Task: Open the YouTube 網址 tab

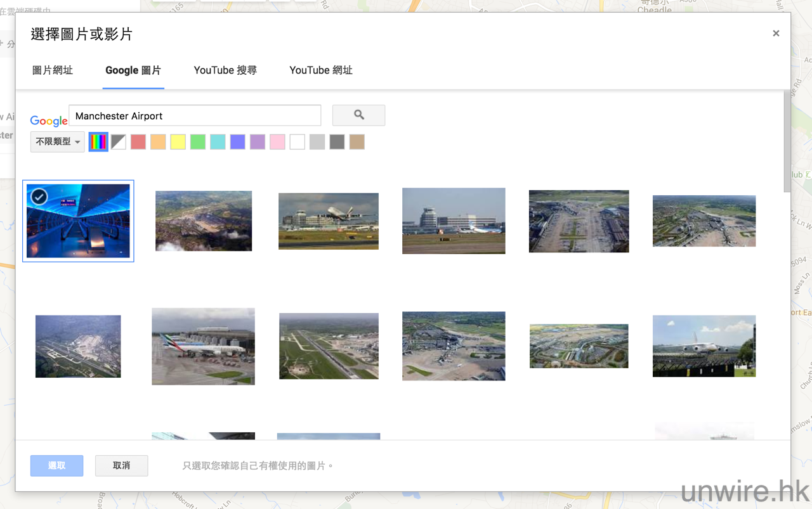Action: (320, 70)
